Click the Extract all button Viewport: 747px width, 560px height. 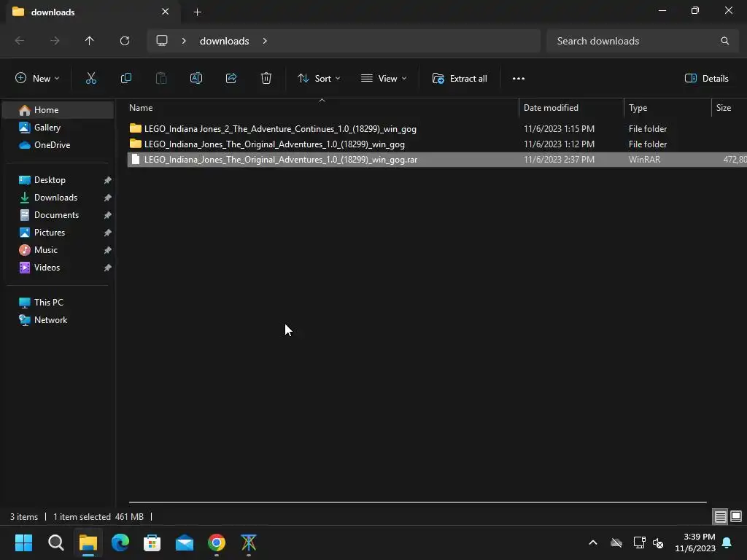(x=460, y=79)
